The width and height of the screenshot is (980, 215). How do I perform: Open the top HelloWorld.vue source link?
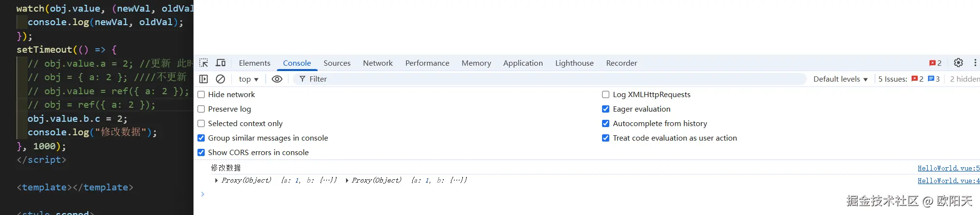coord(949,168)
